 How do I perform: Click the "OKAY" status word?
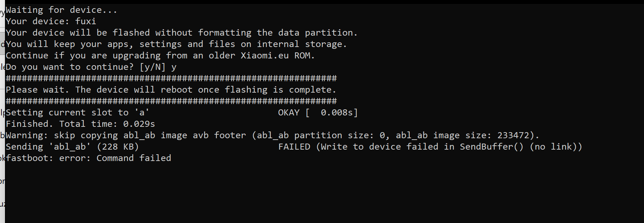289,113
